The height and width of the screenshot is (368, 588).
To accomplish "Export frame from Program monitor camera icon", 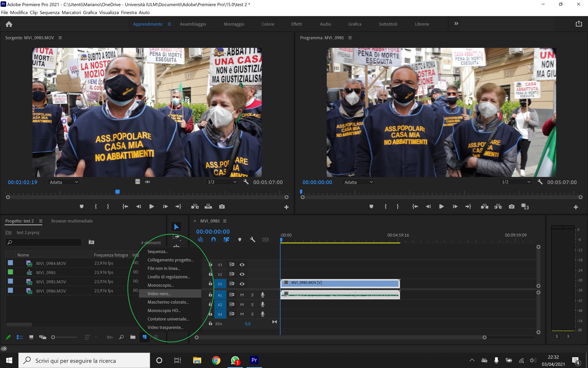I will coord(511,207).
